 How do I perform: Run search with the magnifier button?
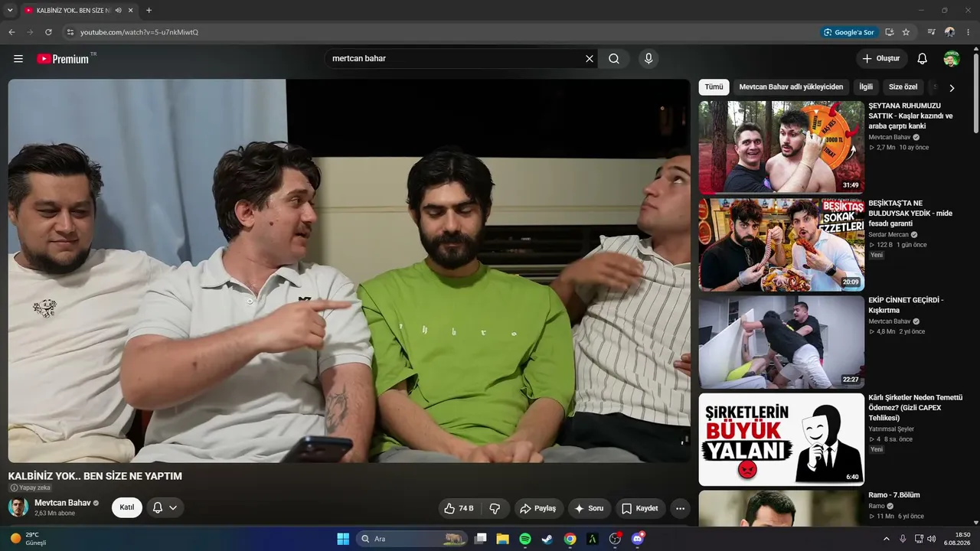tap(614, 59)
